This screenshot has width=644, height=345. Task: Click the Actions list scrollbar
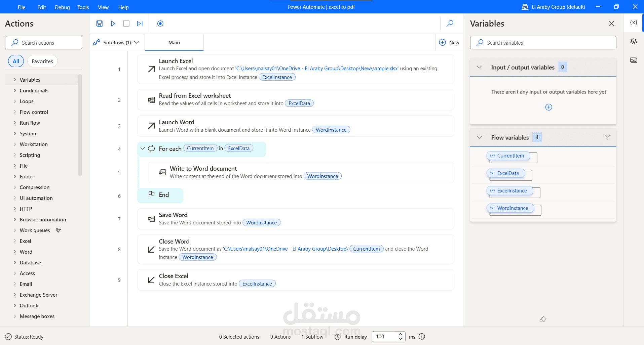(80, 125)
